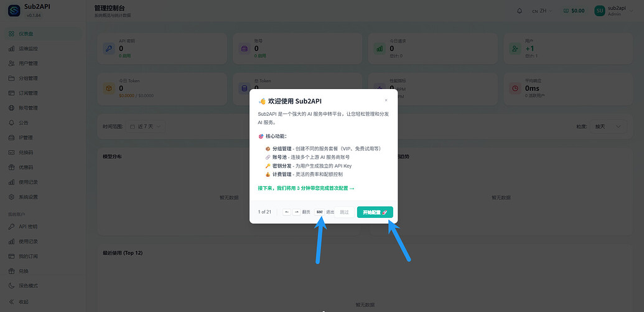The height and width of the screenshot is (312, 644).
Task: Go to 用户管理 in the sidebar
Action: (x=43, y=64)
